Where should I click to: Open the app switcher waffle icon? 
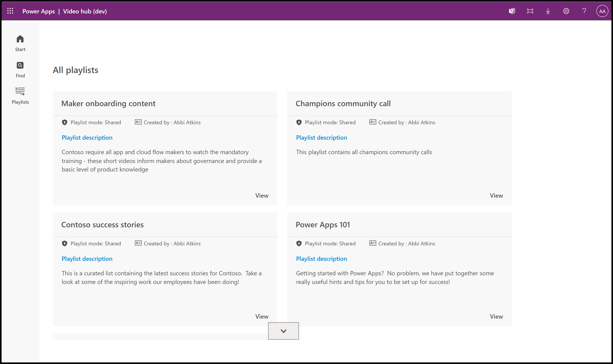click(x=10, y=11)
